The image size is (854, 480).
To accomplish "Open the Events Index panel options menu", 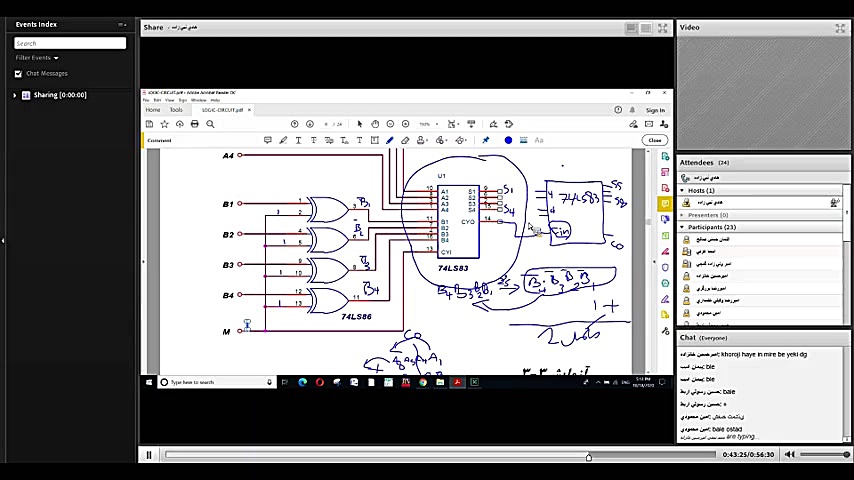I will coord(122,25).
